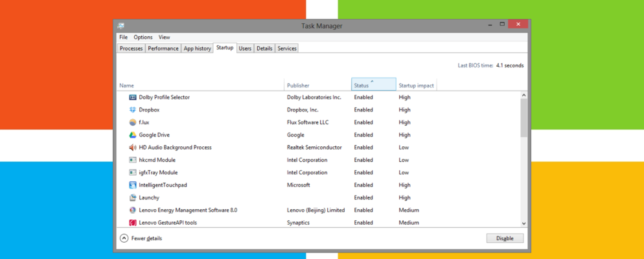Select the Dropbox entry name
Image resolution: width=644 pixels, height=259 pixels.
pos(149,109)
